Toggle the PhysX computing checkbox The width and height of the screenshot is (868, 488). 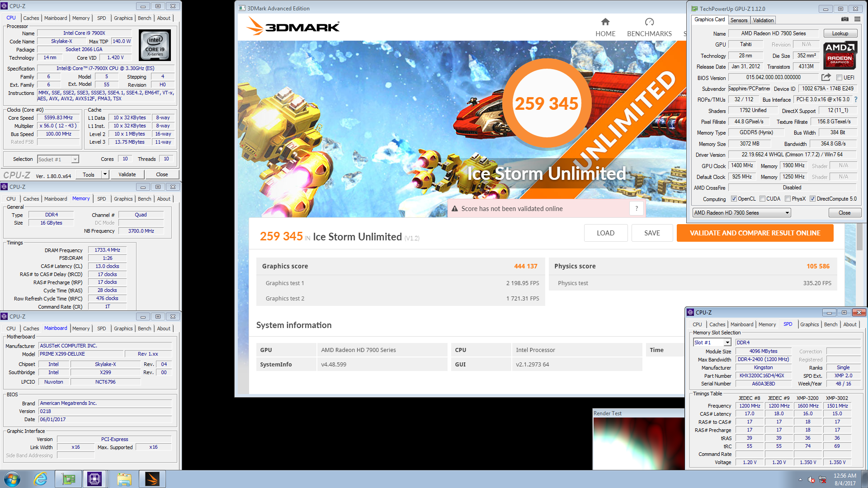pyautogui.click(x=788, y=199)
